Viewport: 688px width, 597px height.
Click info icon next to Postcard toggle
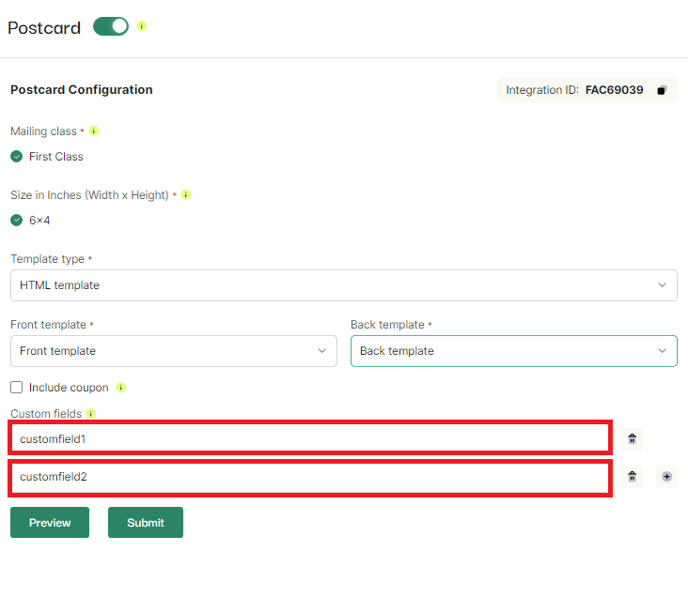[x=141, y=26]
